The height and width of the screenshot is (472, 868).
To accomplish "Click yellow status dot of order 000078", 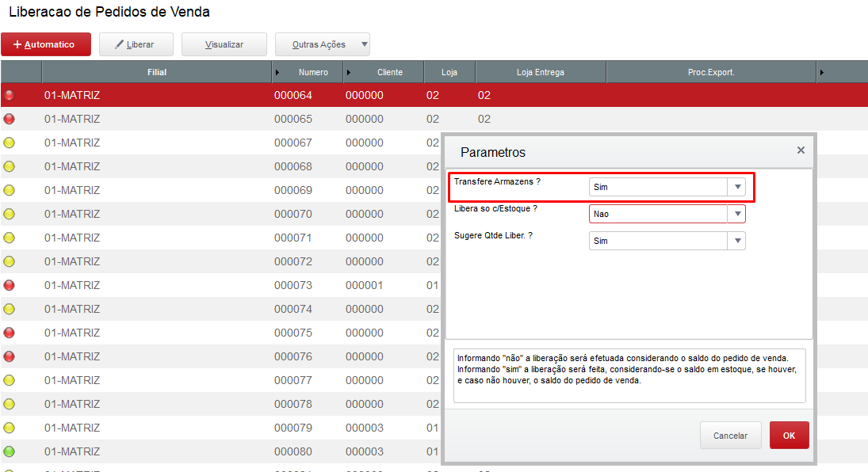I will coord(10,405).
